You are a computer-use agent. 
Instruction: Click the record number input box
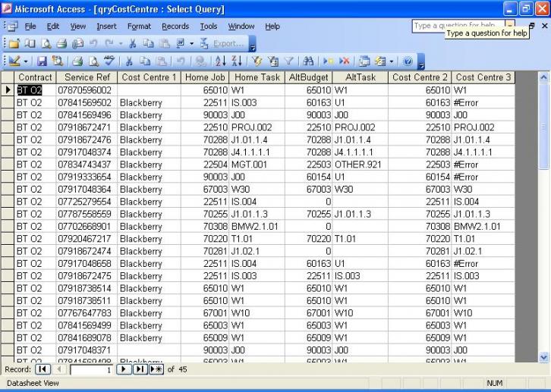click(91, 369)
